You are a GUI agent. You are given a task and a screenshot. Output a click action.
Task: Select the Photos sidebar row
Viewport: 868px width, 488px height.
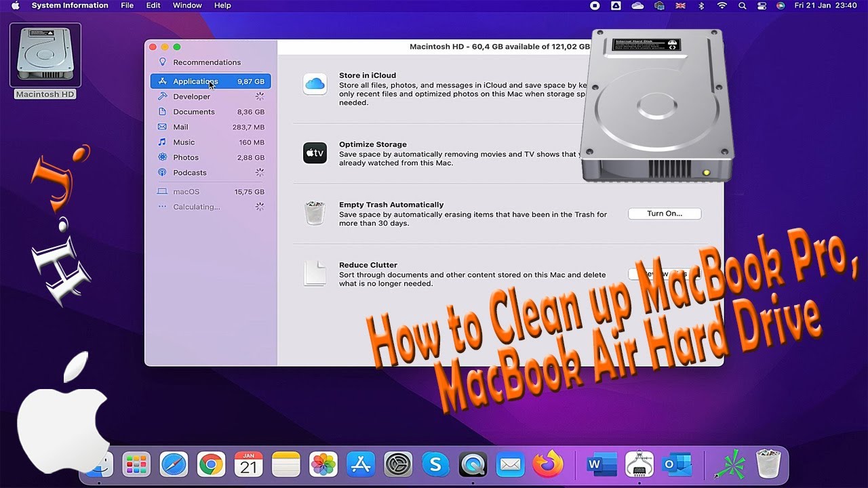click(211, 157)
